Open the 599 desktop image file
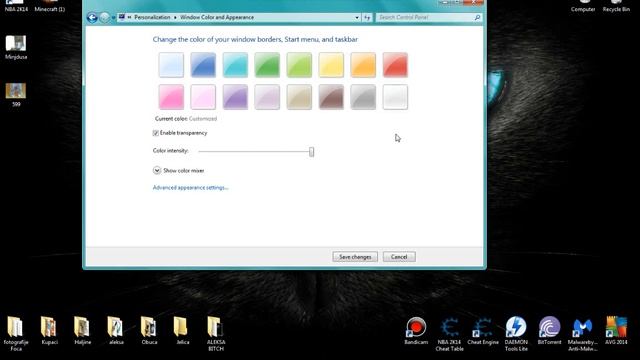Viewport: 640px width, 360px height. (x=16, y=95)
